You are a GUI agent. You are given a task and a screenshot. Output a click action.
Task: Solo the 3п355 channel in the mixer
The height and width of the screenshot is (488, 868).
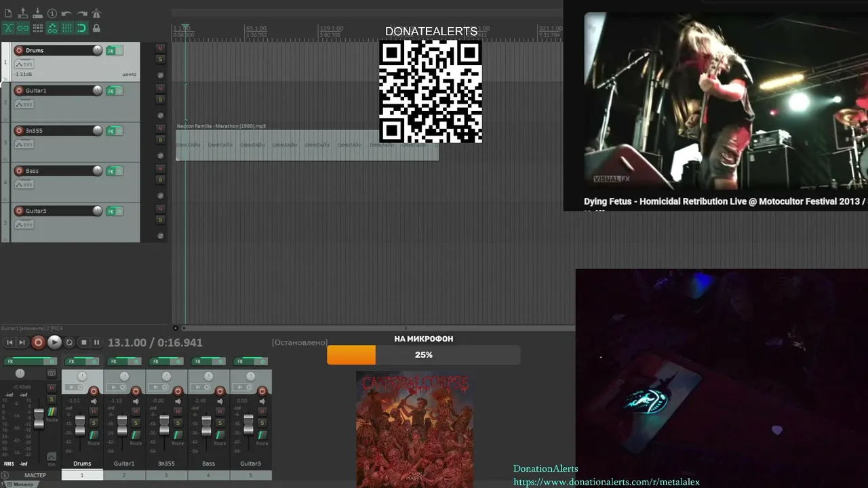(178, 423)
